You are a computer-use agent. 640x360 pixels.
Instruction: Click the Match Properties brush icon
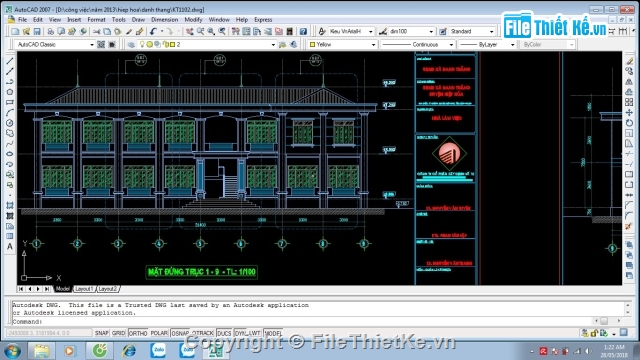pos(129,31)
